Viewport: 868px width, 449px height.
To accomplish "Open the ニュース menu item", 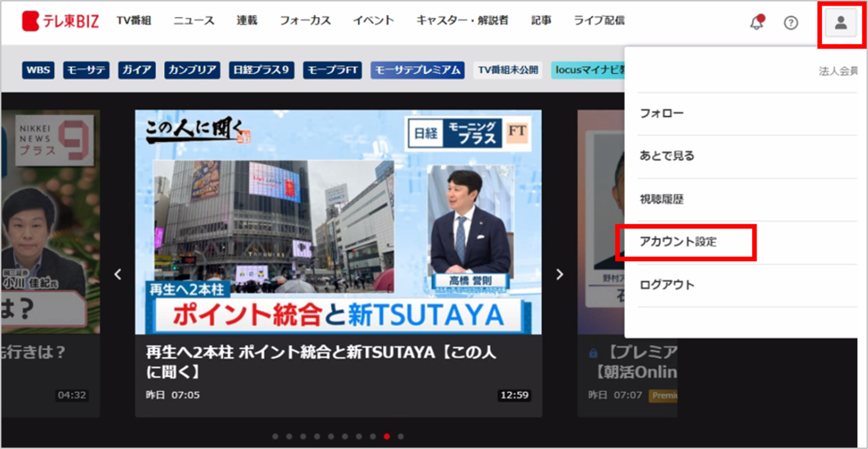I will point(194,20).
